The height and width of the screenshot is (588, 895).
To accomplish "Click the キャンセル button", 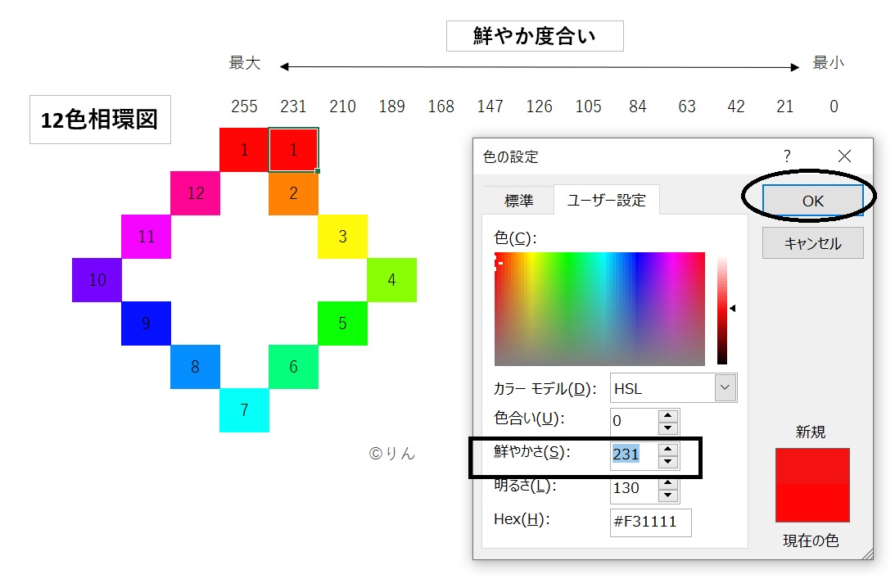I will click(811, 242).
